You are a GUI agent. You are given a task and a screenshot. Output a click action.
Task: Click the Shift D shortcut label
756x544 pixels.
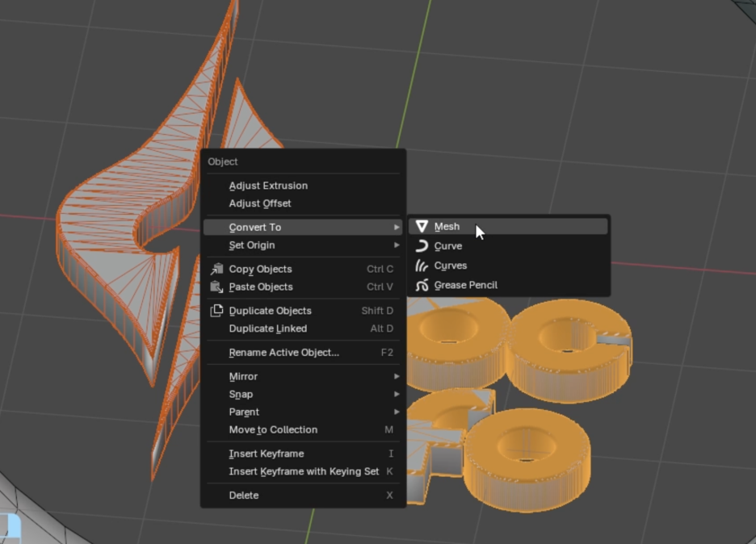click(377, 311)
